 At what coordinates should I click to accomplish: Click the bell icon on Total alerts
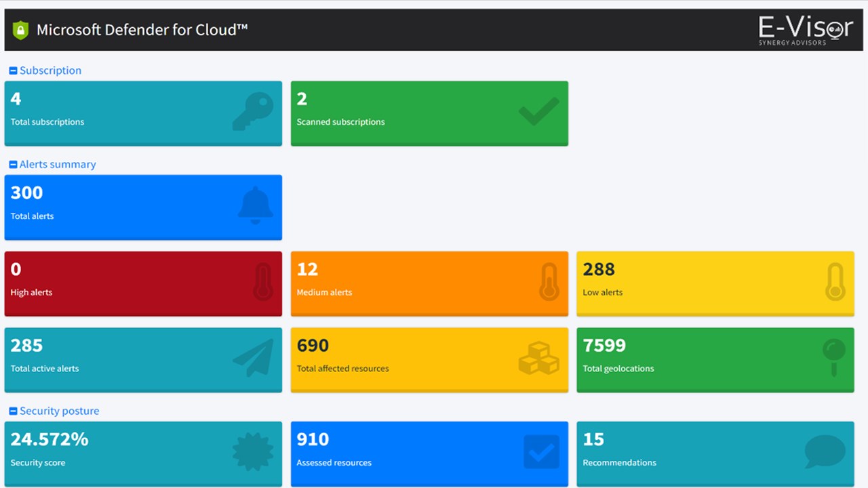pos(256,206)
